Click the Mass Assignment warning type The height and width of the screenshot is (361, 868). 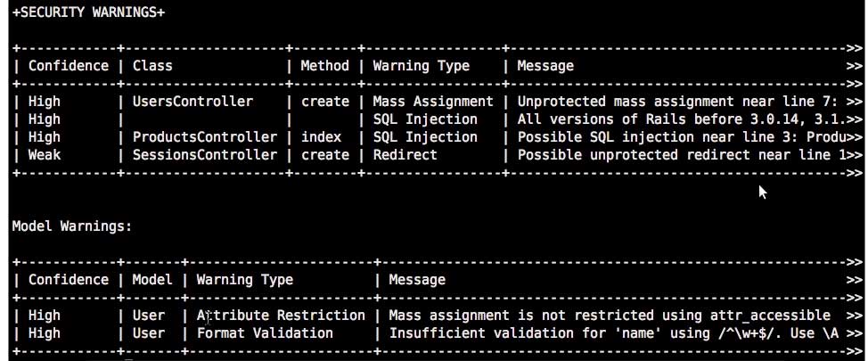(433, 102)
